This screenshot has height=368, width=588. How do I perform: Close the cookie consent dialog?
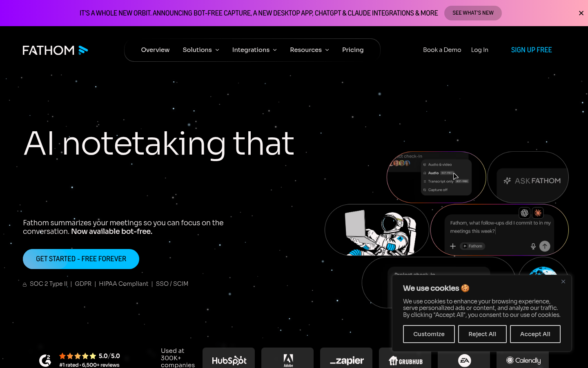(x=563, y=282)
